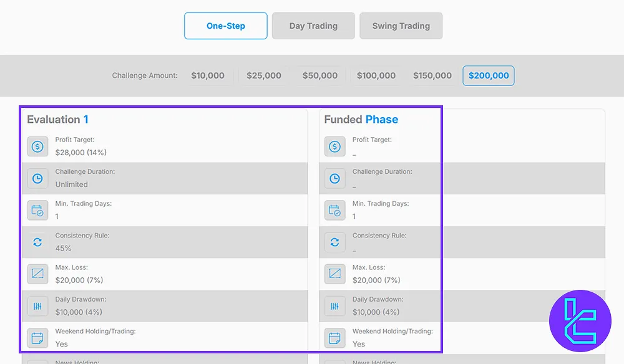Pick the $50,000 challenge amount

pyautogui.click(x=320, y=75)
